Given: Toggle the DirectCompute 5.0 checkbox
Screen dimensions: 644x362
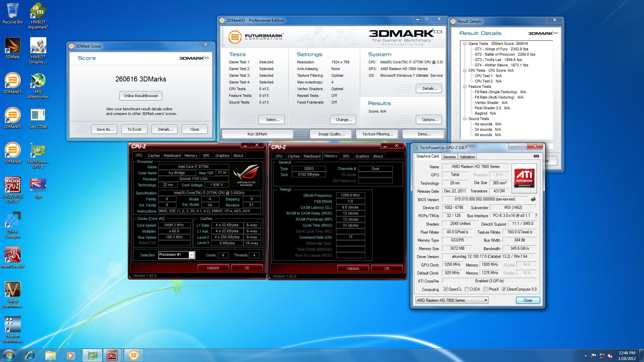Looking at the screenshot, I should (504, 289).
